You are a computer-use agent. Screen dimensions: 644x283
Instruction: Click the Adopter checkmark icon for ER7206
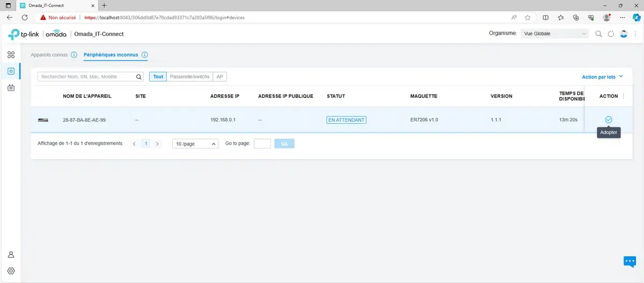pos(608,120)
